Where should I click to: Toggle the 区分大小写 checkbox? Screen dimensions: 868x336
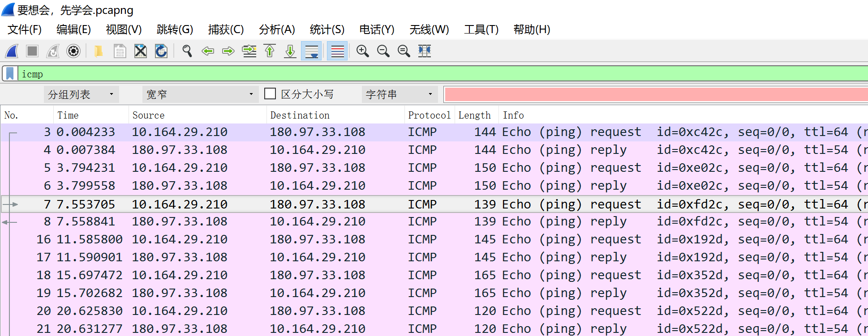(x=270, y=94)
